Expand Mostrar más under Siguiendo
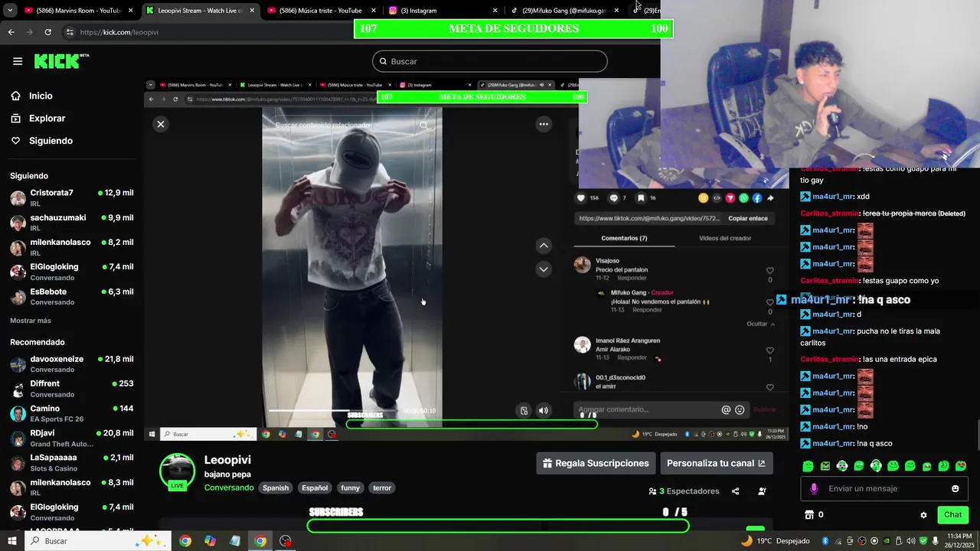 click(x=31, y=321)
